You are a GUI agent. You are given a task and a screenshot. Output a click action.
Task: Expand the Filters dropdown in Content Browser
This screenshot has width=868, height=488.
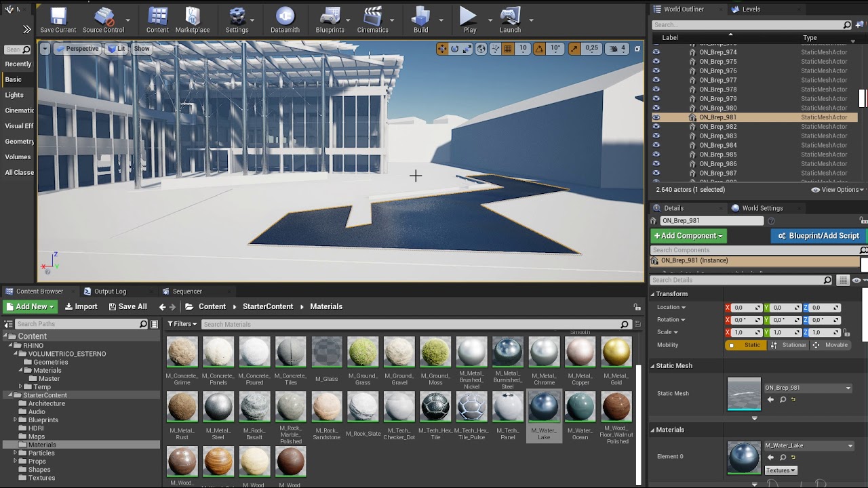(x=182, y=324)
